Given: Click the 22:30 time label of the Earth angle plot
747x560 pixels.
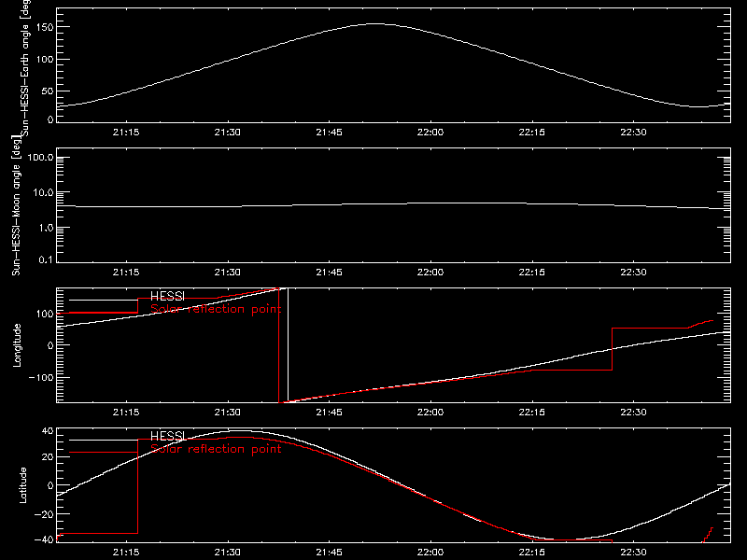Looking at the screenshot, I should point(634,133).
